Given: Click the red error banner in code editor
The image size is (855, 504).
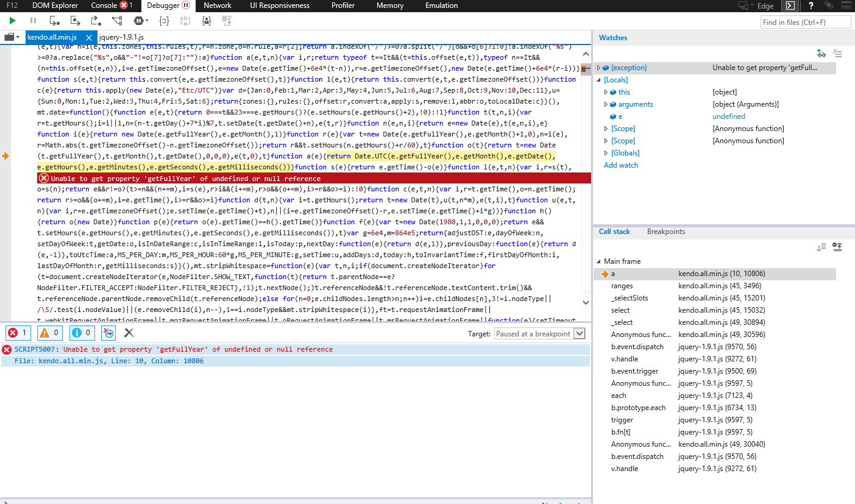Looking at the screenshot, I should 314,178.
